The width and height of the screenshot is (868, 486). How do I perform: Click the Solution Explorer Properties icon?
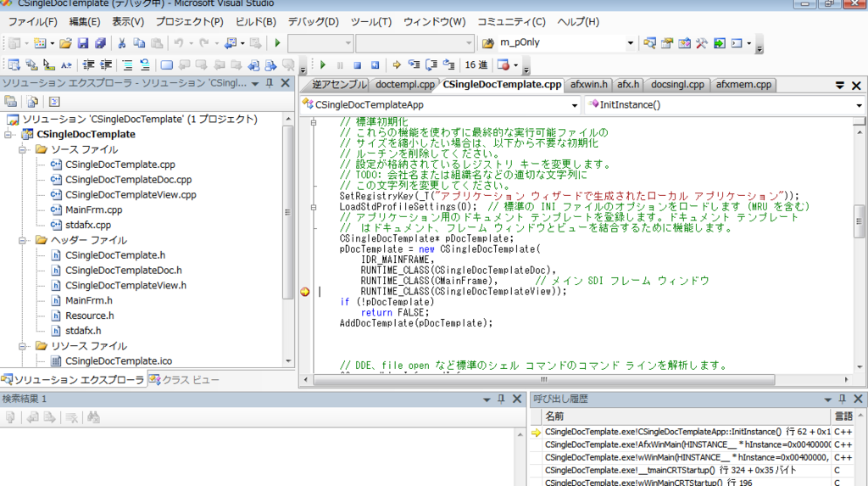click(x=10, y=102)
